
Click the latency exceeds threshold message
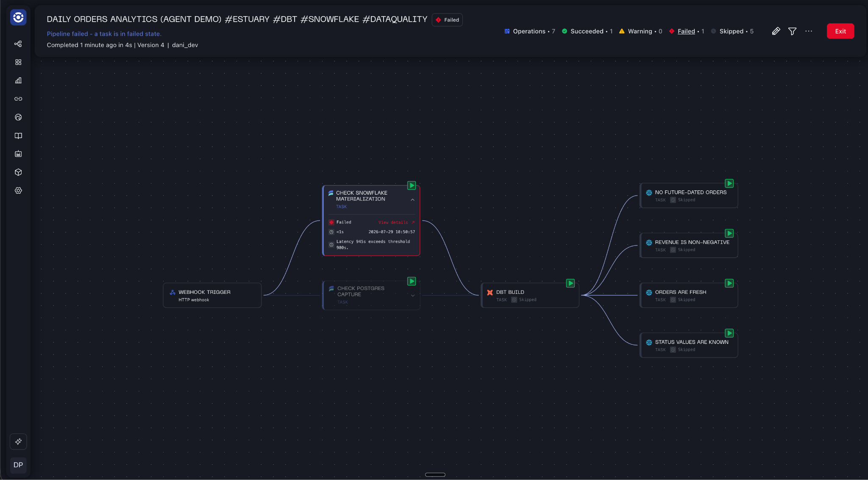[373, 245]
